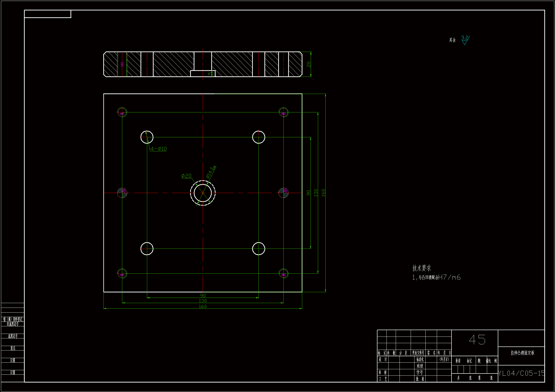The image size is (555, 392).
Task: Select the bottom 160 width dimension
Action: click(202, 306)
